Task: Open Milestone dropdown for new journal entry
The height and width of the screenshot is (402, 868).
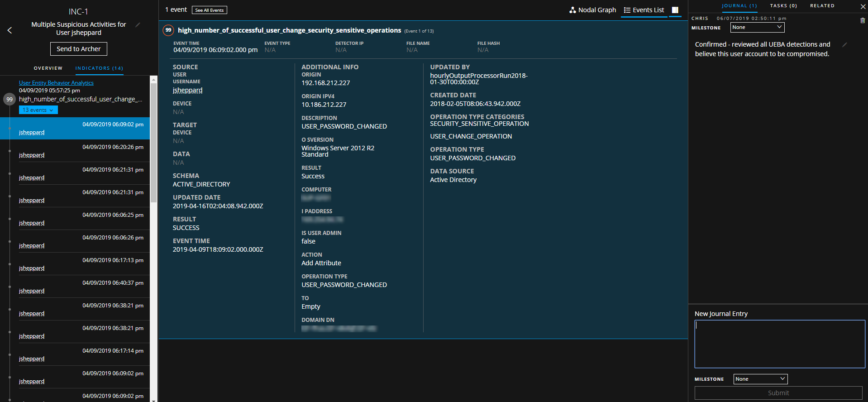Action: point(760,379)
